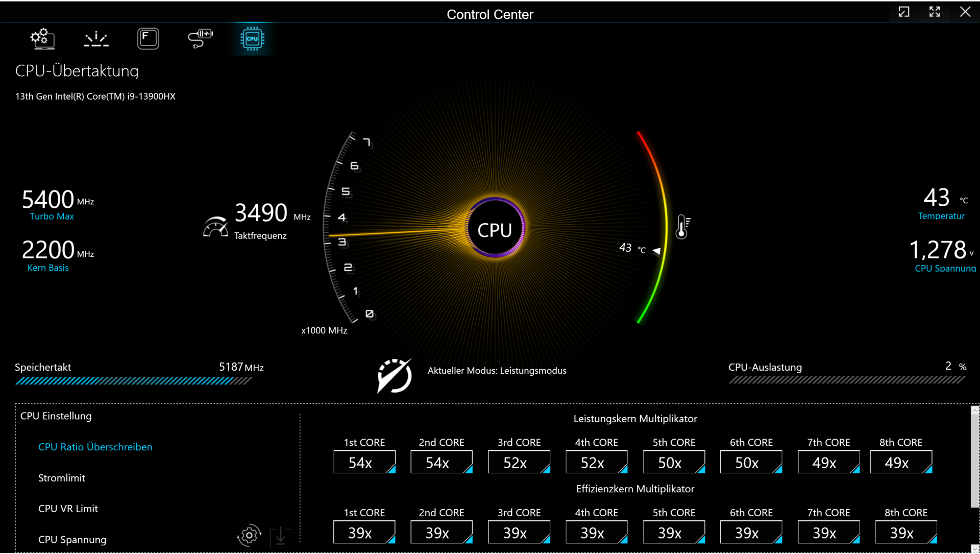Open the CPU VR Limit setting
The height and width of the screenshot is (554, 980).
tap(68, 509)
